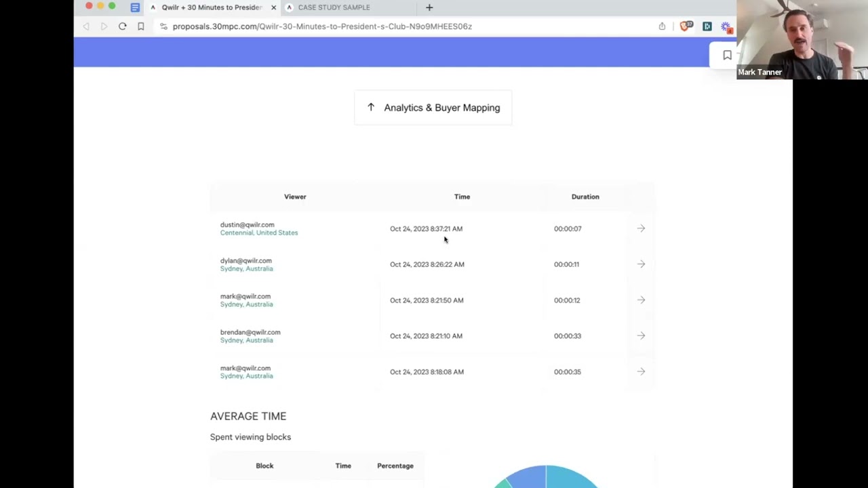Expand the brendan@qwilr.com view row arrow
This screenshot has width=868, height=488.
coord(641,335)
